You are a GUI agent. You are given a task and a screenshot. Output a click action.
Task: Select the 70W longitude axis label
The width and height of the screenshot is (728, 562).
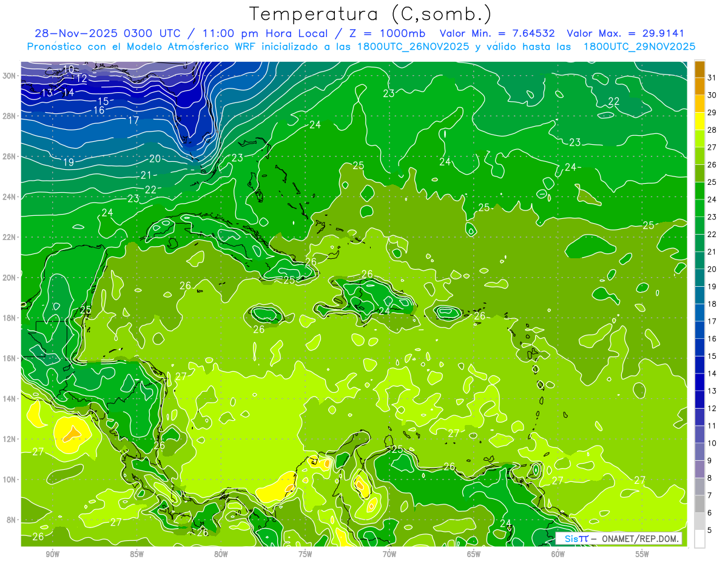[x=389, y=554]
